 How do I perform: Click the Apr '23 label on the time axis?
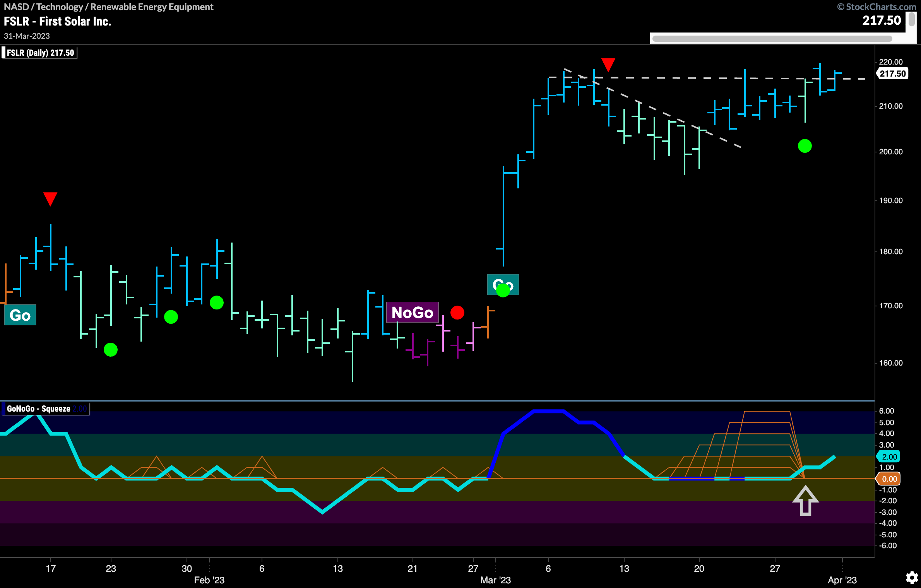coord(842,580)
